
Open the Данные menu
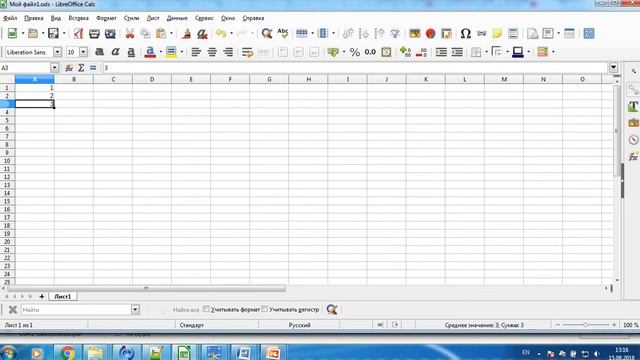tap(177, 18)
